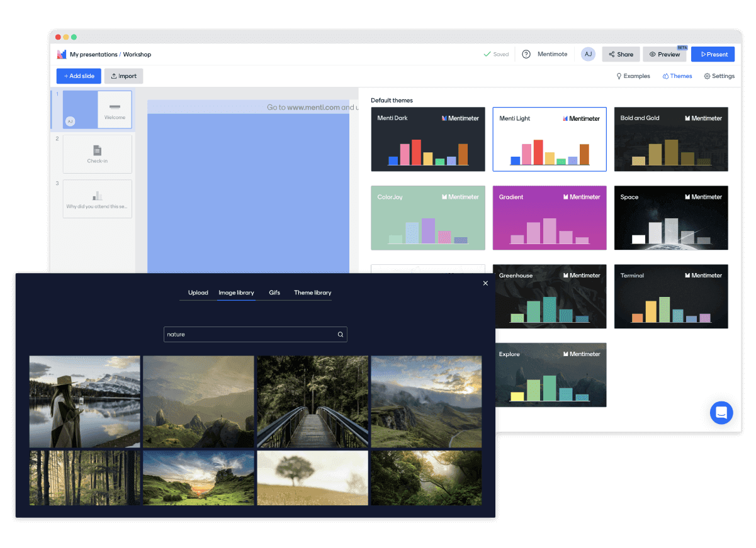This screenshot has width=756, height=548.
Task: Switch to the Gifs tab
Action: click(x=274, y=293)
